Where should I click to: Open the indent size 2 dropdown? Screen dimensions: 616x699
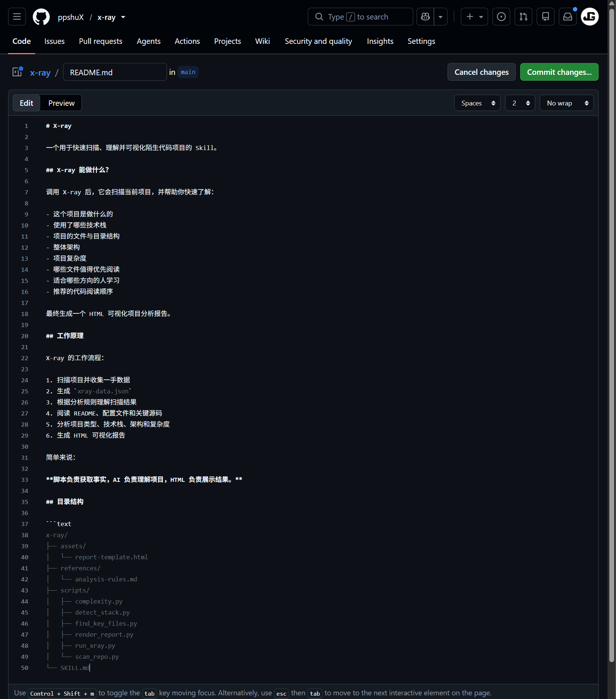520,103
